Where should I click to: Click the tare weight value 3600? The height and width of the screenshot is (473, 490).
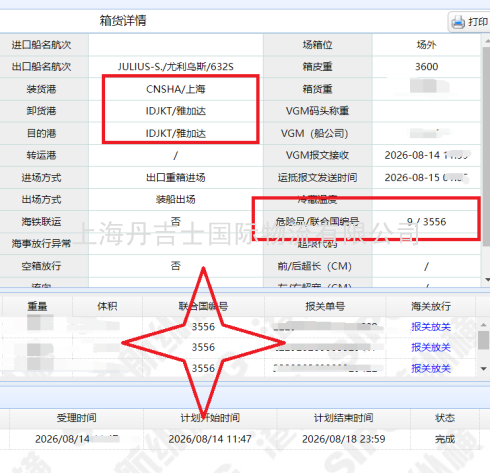[x=426, y=67]
